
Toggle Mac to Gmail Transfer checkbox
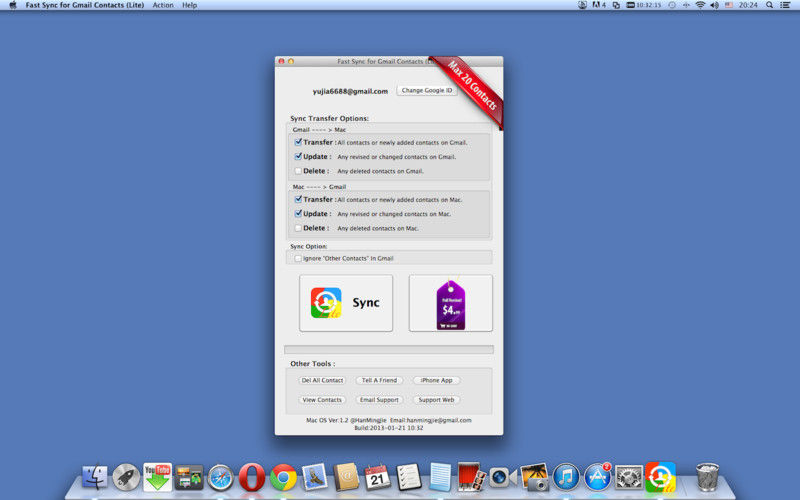tap(298, 199)
